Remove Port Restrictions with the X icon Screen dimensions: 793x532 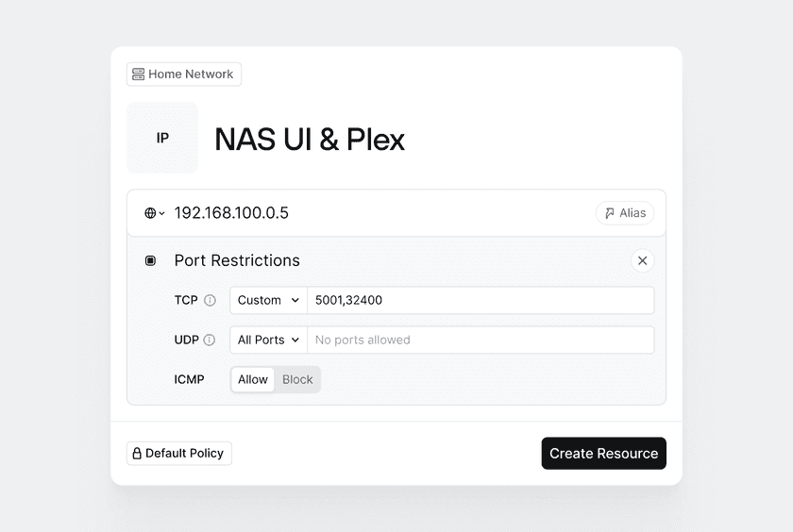tap(642, 260)
